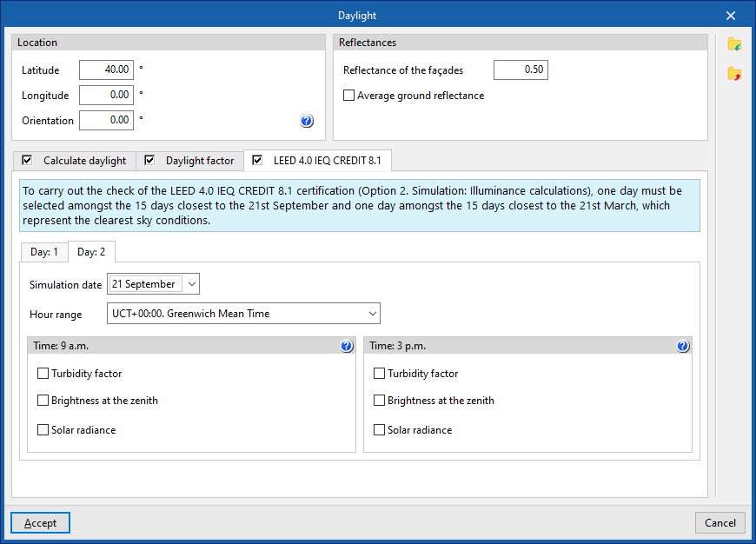This screenshot has width=756, height=544.
Task: Click the Reflectance of the façades field
Action: point(521,70)
